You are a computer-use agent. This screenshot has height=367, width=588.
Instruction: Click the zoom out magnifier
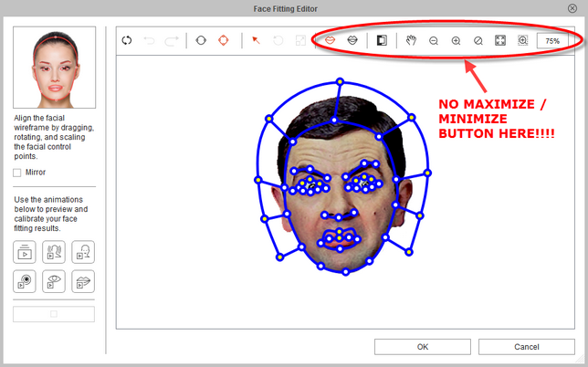click(x=434, y=41)
